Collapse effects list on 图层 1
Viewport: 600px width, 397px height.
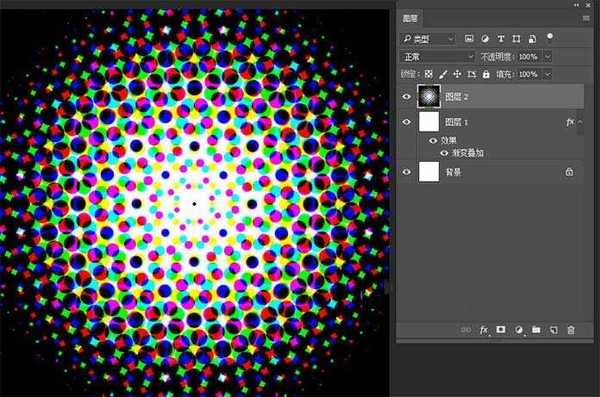[580, 122]
